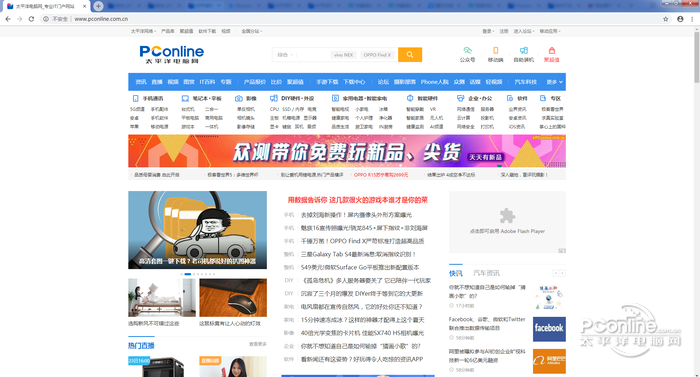Click the DIY硬件·外设 category icon

point(274,98)
